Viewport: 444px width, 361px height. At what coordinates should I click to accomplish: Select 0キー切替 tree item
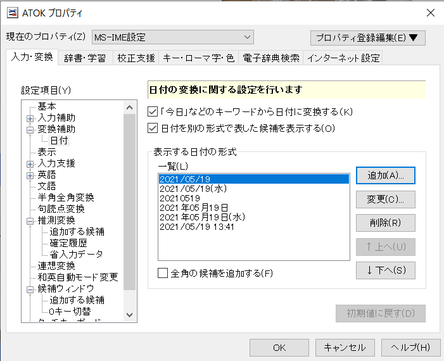click(70, 311)
